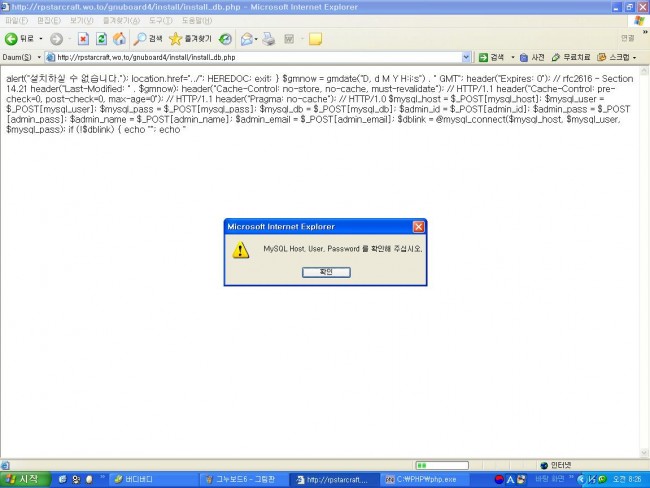
Task: Click the 확인 button in the alert dialog
Action: pyautogui.click(x=326, y=272)
